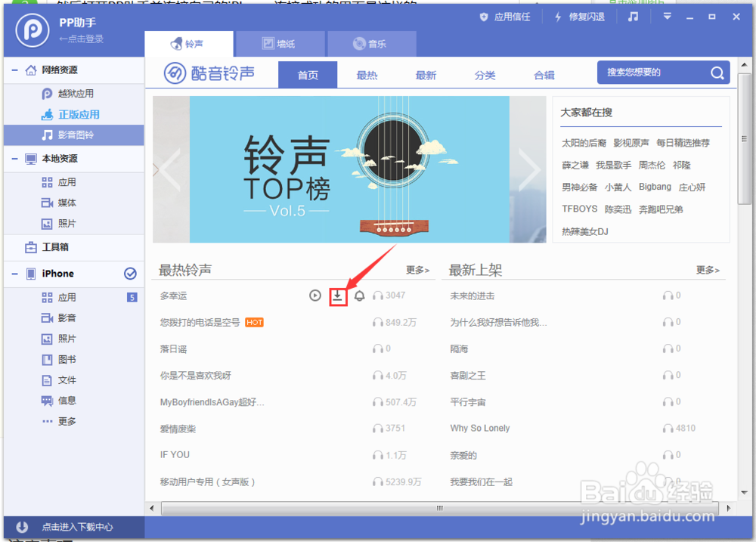This screenshot has height=542, width=756.
Task: Open iPhone 应用 with badge 5
Action: pos(74,298)
